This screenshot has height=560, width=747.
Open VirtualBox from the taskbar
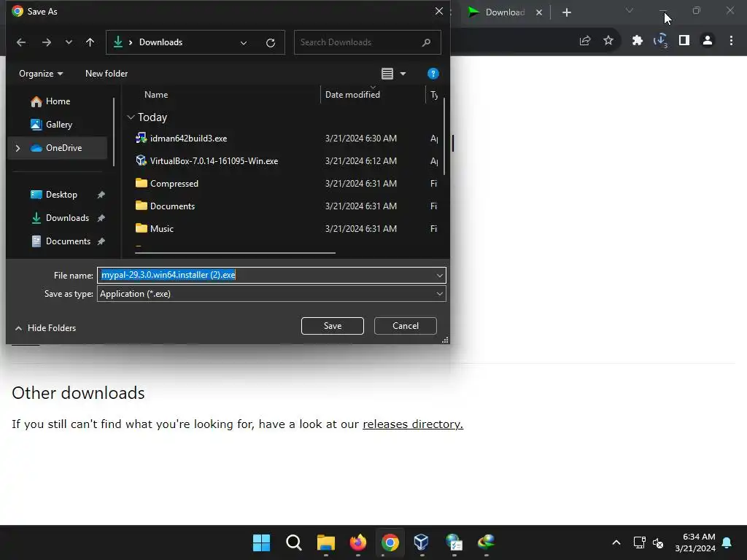coord(422,542)
